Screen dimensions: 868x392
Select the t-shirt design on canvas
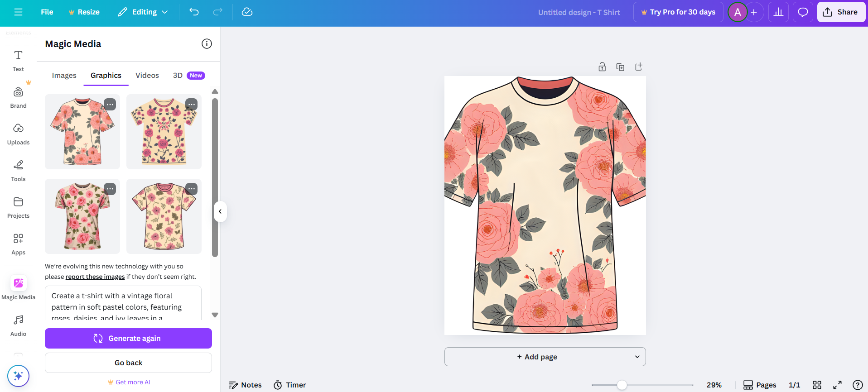545,206
